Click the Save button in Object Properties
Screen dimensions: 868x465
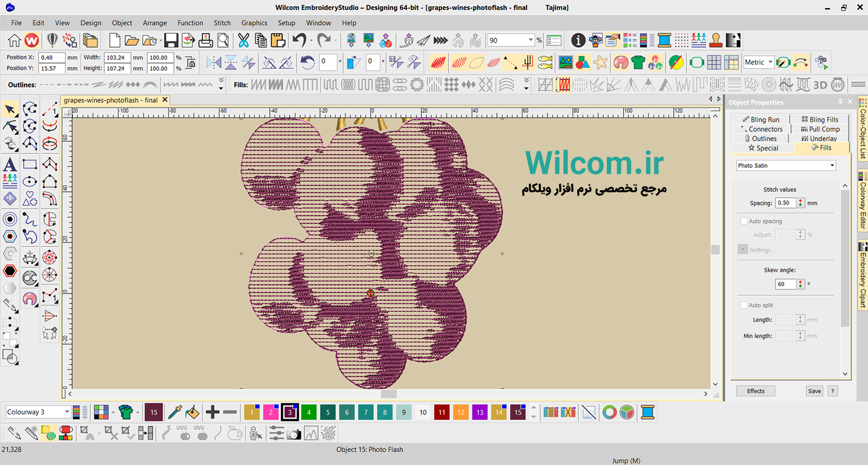point(814,391)
